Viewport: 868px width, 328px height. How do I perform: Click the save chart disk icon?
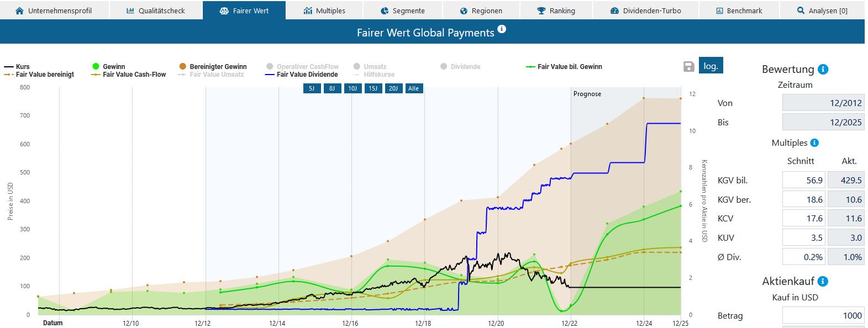click(688, 67)
